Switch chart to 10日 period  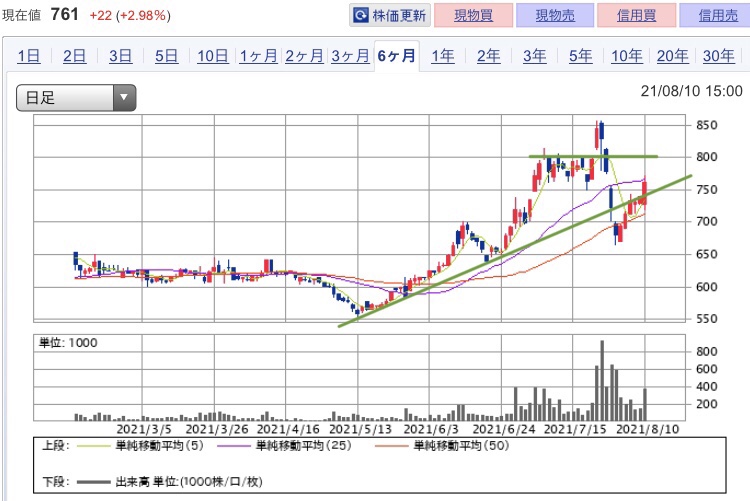click(213, 56)
